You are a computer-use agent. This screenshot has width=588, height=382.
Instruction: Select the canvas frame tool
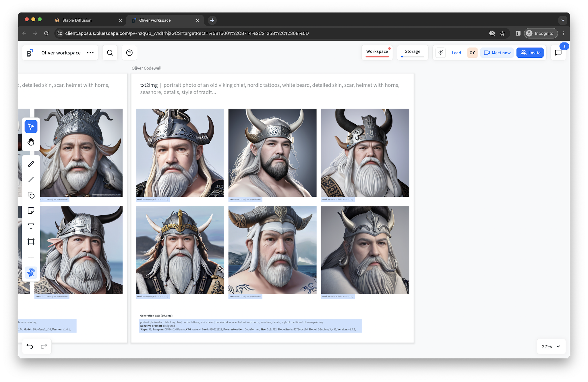pos(31,242)
